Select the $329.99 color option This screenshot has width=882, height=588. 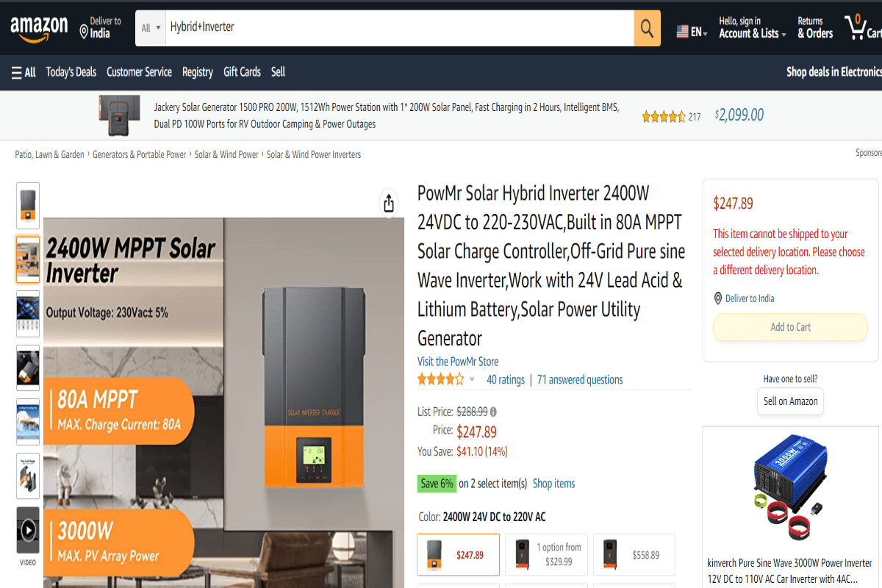pos(546,555)
